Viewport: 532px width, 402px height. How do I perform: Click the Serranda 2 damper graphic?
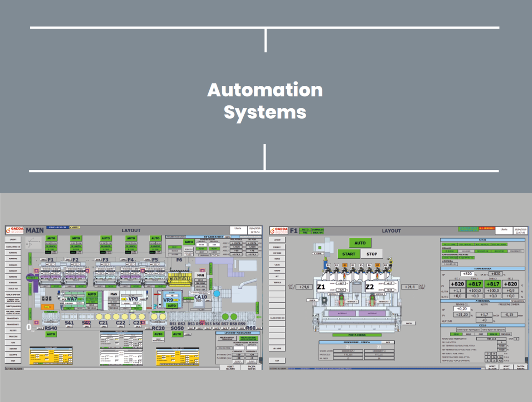click(372, 300)
